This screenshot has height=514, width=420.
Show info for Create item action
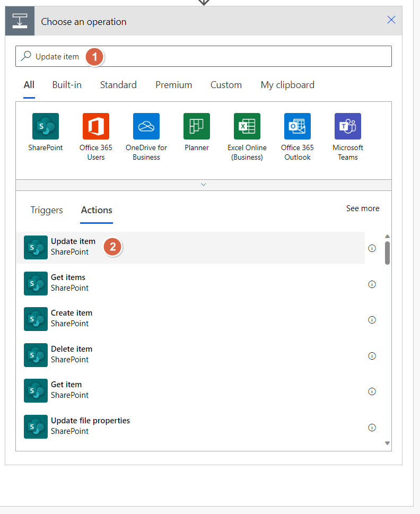coord(372,320)
